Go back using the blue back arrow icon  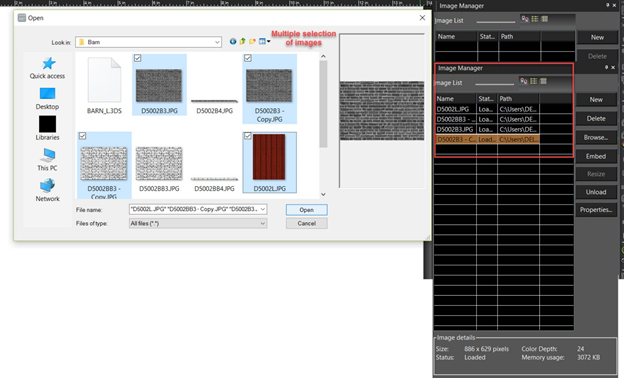tap(233, 41)
